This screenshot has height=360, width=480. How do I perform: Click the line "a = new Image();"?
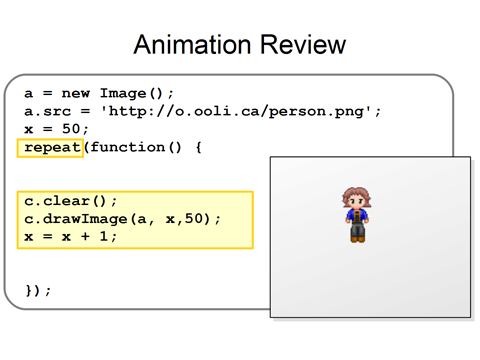coord(99,93)
